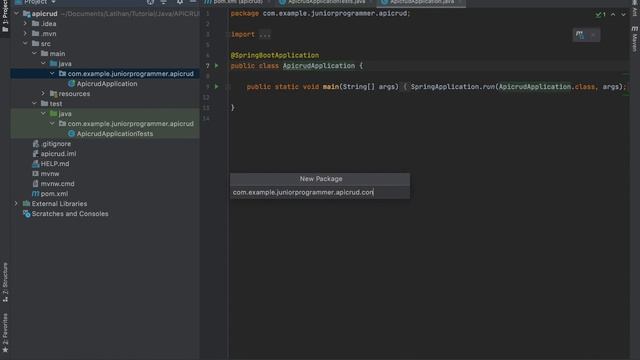Run ApicrudApplication class via gutter arrow on line 7
This screenshot has height=360, width=640.
(x=217, y=65)
